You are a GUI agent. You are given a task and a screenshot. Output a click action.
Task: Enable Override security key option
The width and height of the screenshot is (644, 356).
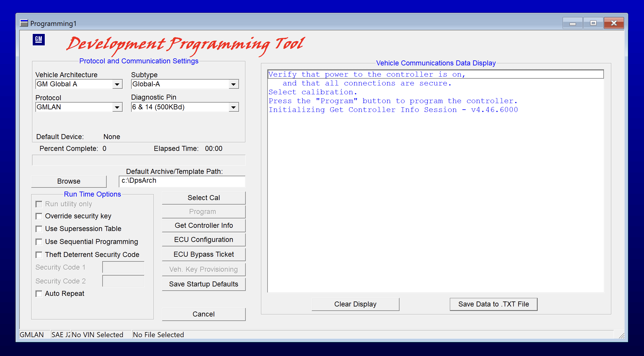pyautogui.click(x=39, y=216)
